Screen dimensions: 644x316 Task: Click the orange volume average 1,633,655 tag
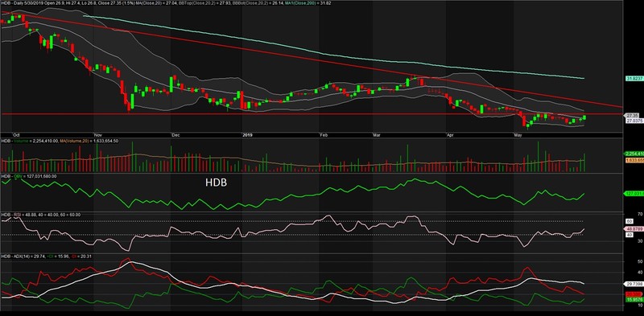point(634,160)
